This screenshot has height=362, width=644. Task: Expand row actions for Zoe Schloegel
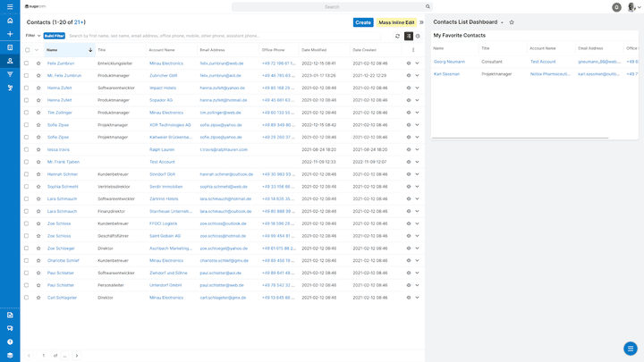(417, 248)
